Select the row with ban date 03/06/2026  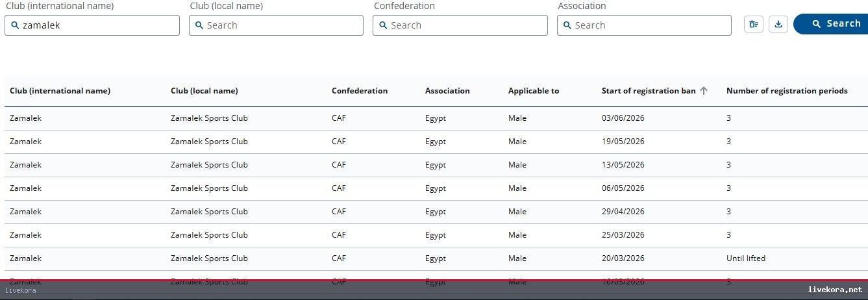(x=436, y=118)
